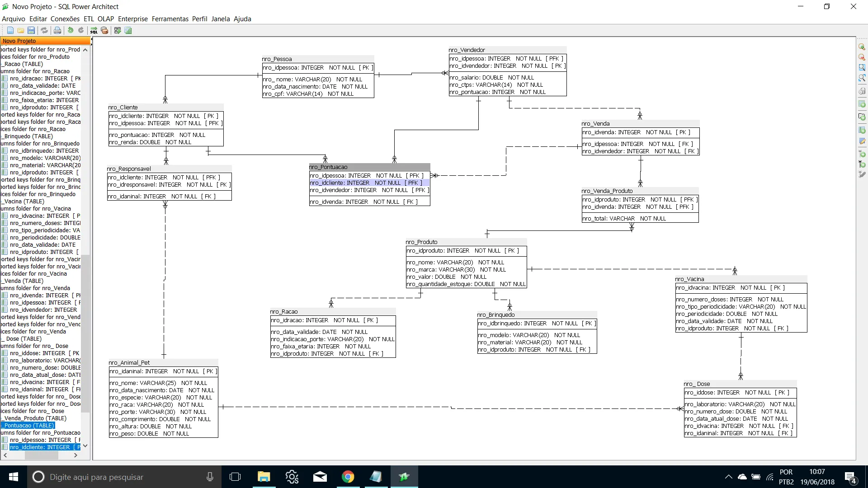Click the green Undo arrow icon
Screen dimensions: 868x488
[x=71, y=30]
